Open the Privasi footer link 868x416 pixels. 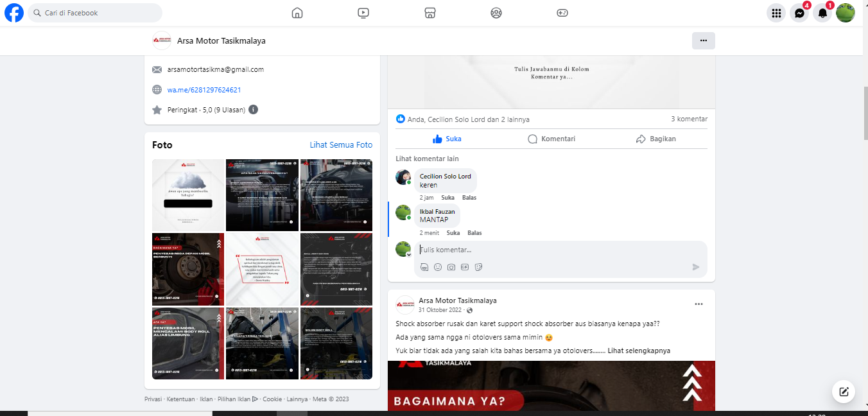pyautogui.click(x=153, y=399)
